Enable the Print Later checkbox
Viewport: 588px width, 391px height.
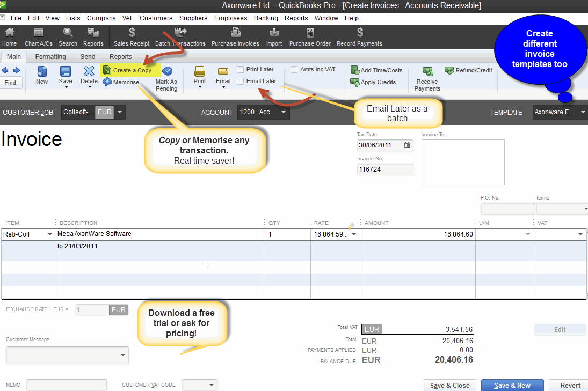coord(241,69)
